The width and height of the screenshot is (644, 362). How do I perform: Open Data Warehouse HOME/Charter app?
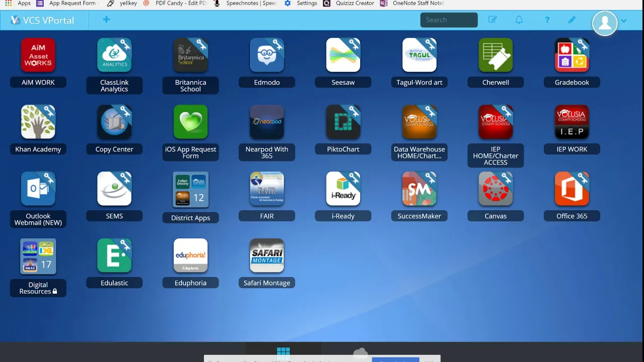[420, 122]
